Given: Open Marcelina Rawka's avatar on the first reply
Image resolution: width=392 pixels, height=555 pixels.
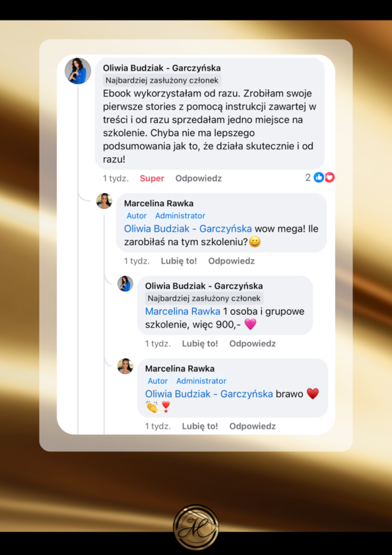Looking at the screenshot, I should 104,201.
